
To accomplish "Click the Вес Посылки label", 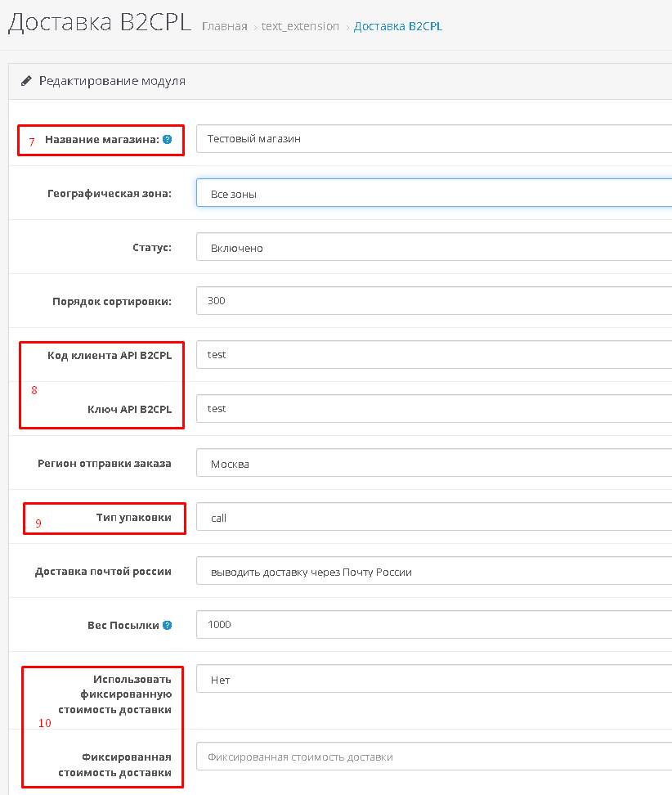I will [x=123, y=625].
